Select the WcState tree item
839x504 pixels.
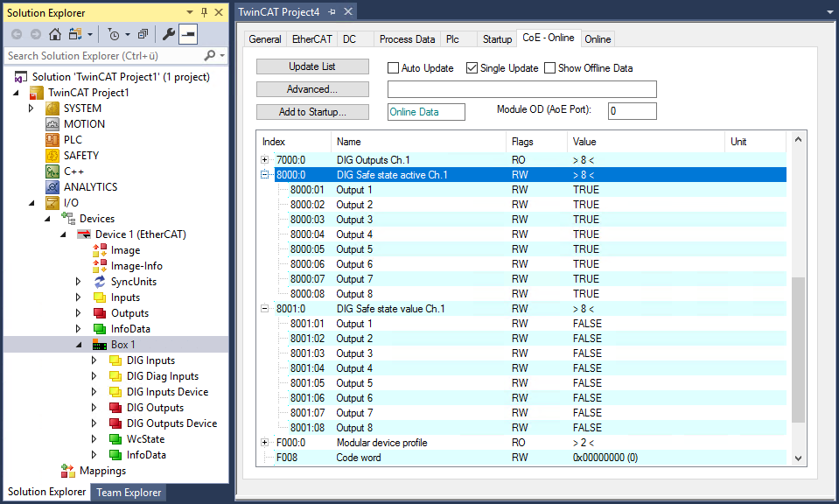[x=145, y=439]
